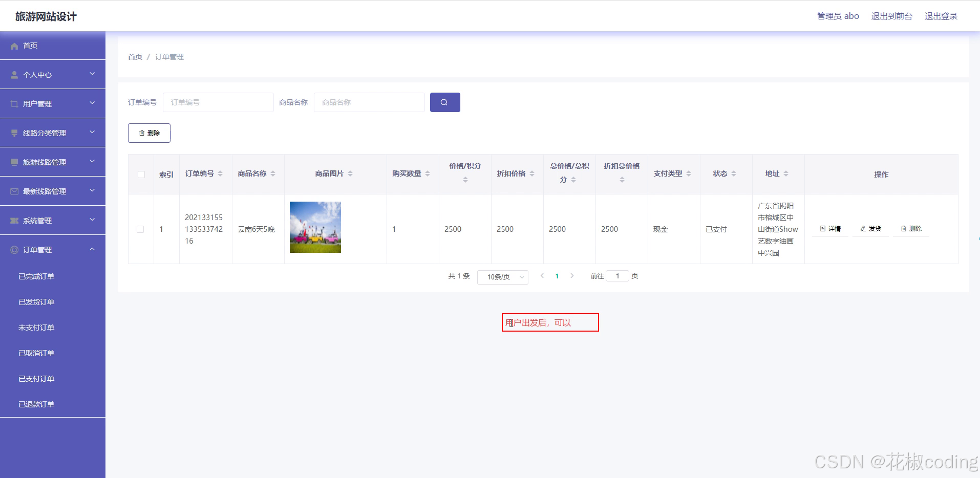
Task: Click 退出登录 link
Action: click(x=941, y=16)
